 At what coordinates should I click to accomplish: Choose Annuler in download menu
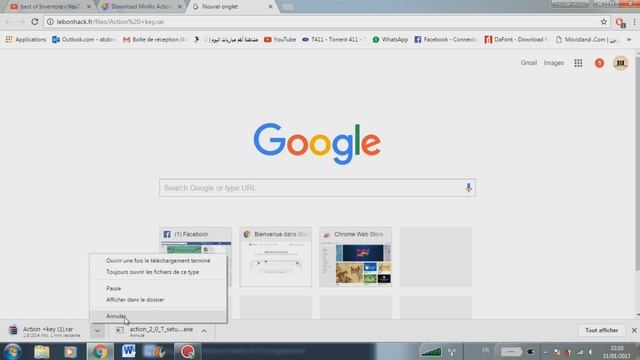[158, 316]
